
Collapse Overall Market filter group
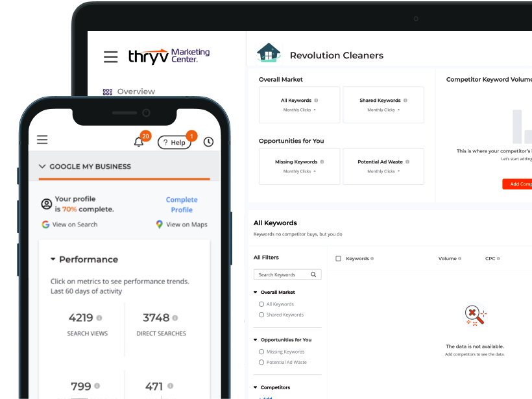click(x=256, y=292)
